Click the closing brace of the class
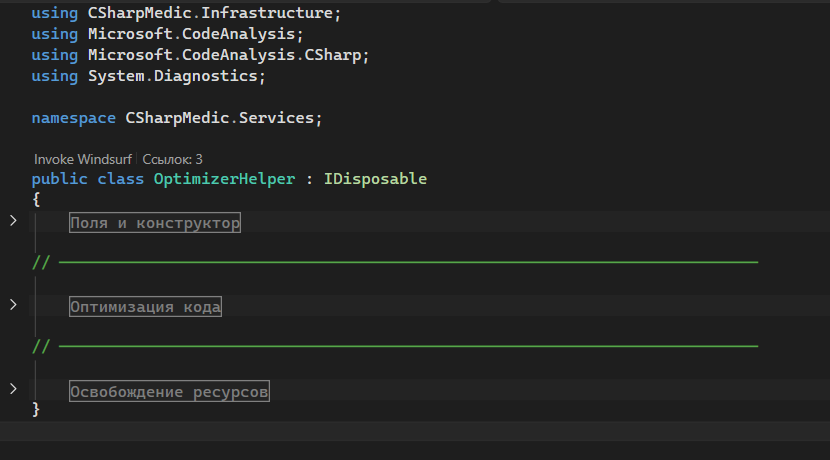This screenshot has width=830, height=460. [36, 409]
